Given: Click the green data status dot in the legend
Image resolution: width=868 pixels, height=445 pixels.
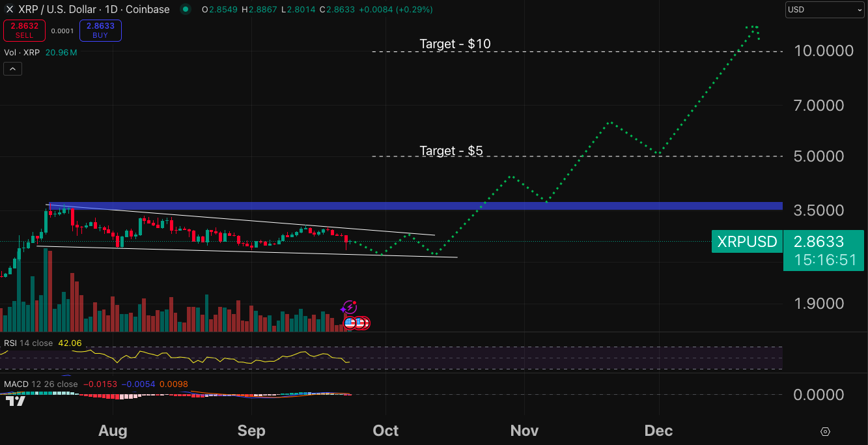Looking at the screenshot, I should coord(186,10).
